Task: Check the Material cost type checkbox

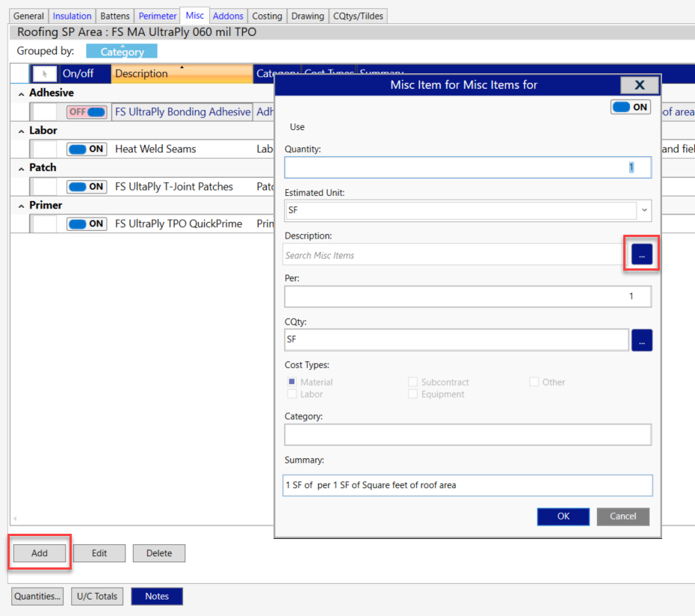Action: coord(291,382)
